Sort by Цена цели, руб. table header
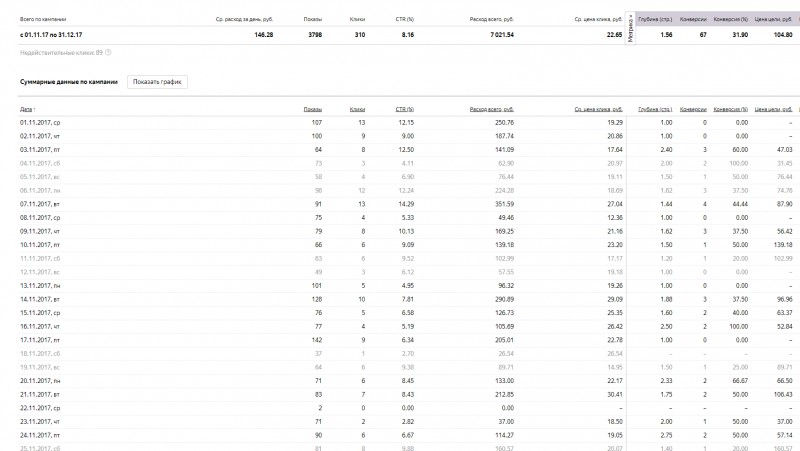The height and width of the screenshot is (451, 800). (773, 109)
